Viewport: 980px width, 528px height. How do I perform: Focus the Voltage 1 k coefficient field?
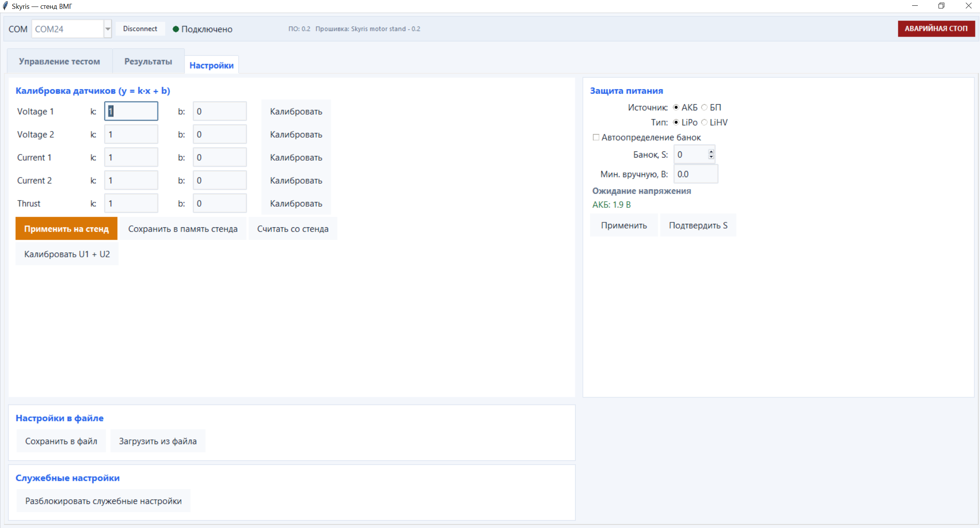click(131, 111)
